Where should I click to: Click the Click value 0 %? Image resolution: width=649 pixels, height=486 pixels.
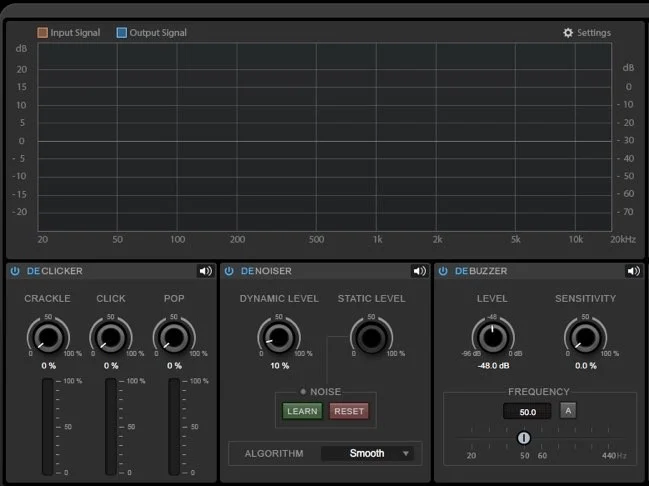[x=111, y=366]
